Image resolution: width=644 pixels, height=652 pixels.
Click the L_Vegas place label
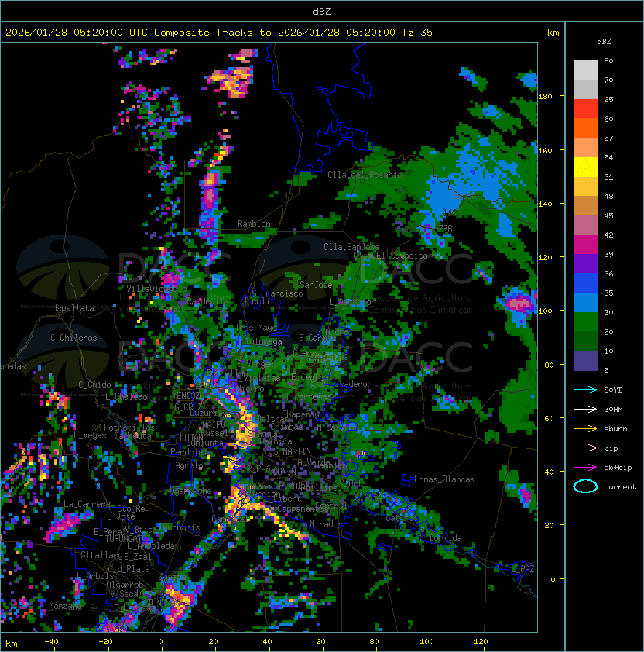(90, 435)
